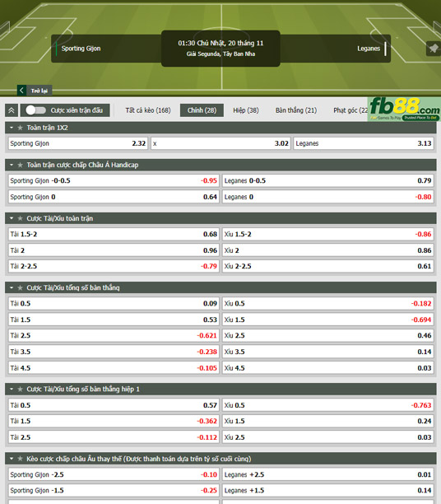Click the Sporting Gijon team name in header

tap(81, 49)
